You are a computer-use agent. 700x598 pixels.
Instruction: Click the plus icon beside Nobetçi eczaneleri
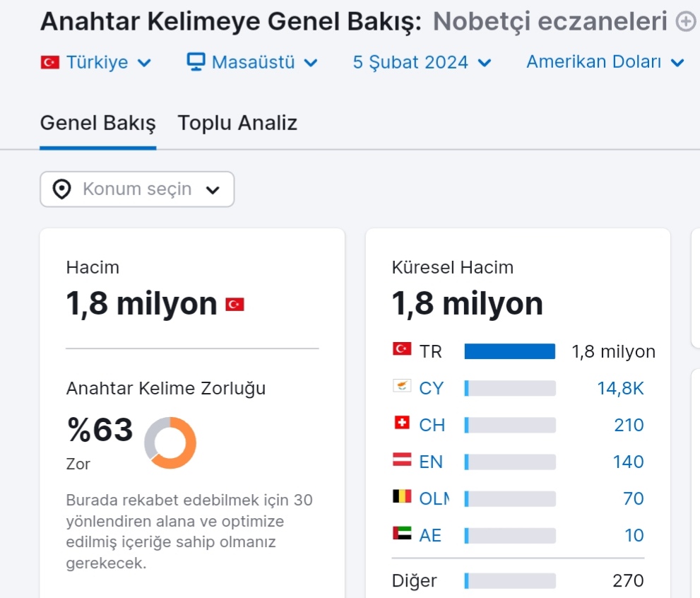686,21
